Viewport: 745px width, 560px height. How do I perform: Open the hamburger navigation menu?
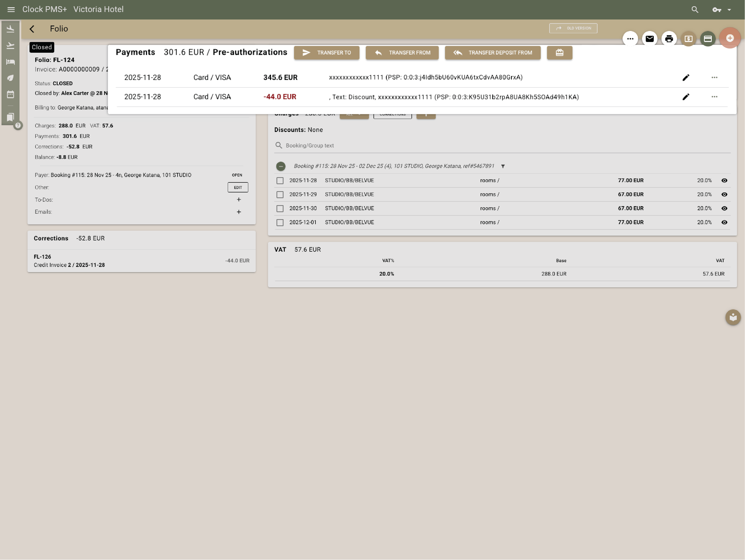(x=11, y=9)
